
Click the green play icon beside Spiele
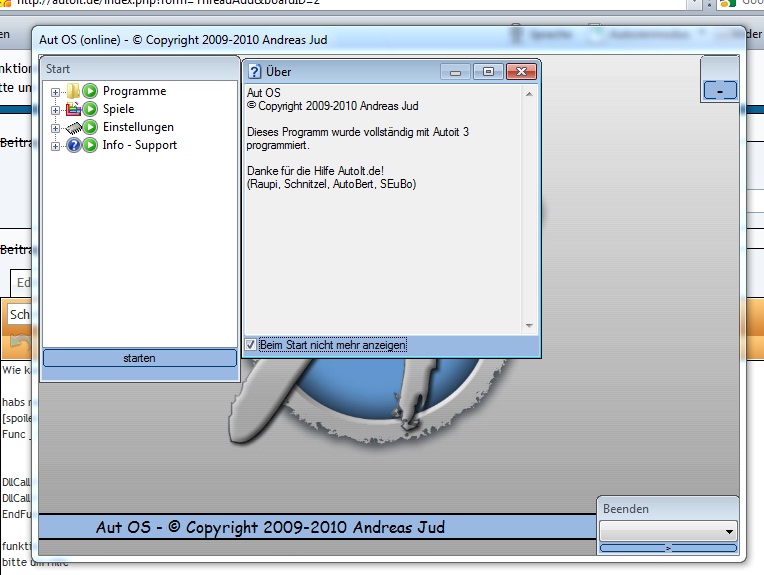pyautogui.click(x=90, y=109)
